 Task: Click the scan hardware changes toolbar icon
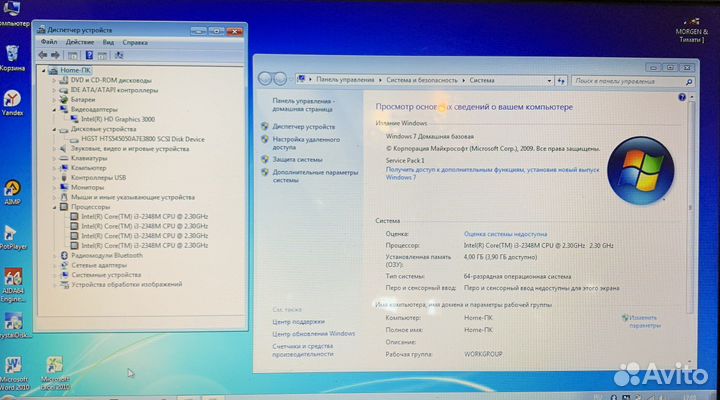pyautogui.click(x=119, y=56)
